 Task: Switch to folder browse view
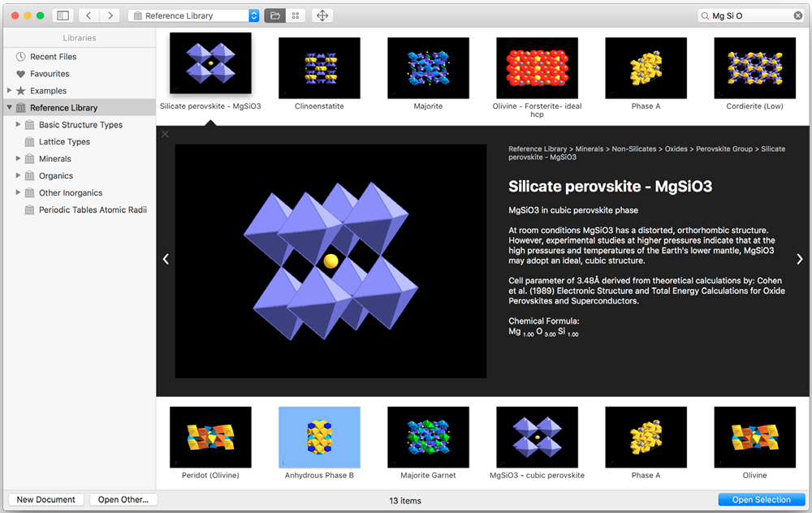(x=275, y=15)
